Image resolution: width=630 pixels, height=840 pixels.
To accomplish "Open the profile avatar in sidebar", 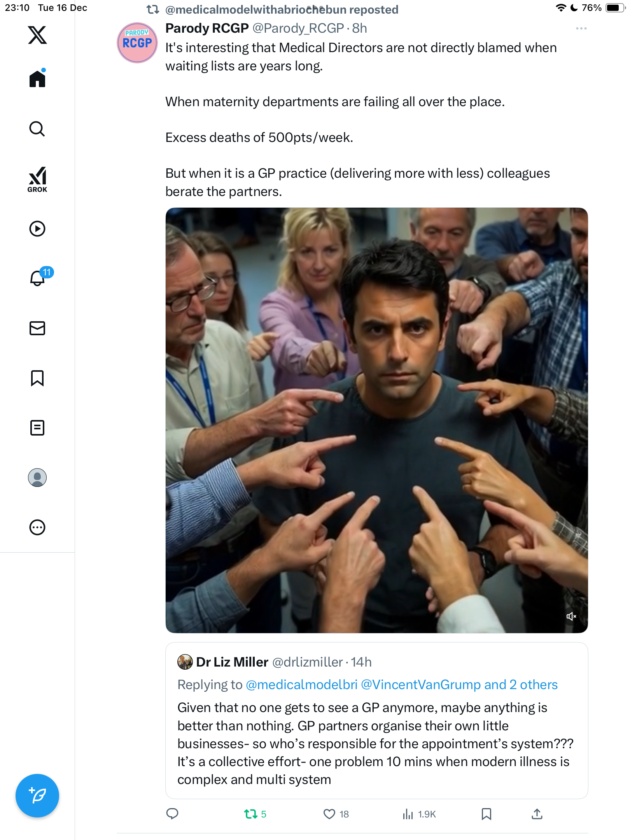I will [37, 478].
